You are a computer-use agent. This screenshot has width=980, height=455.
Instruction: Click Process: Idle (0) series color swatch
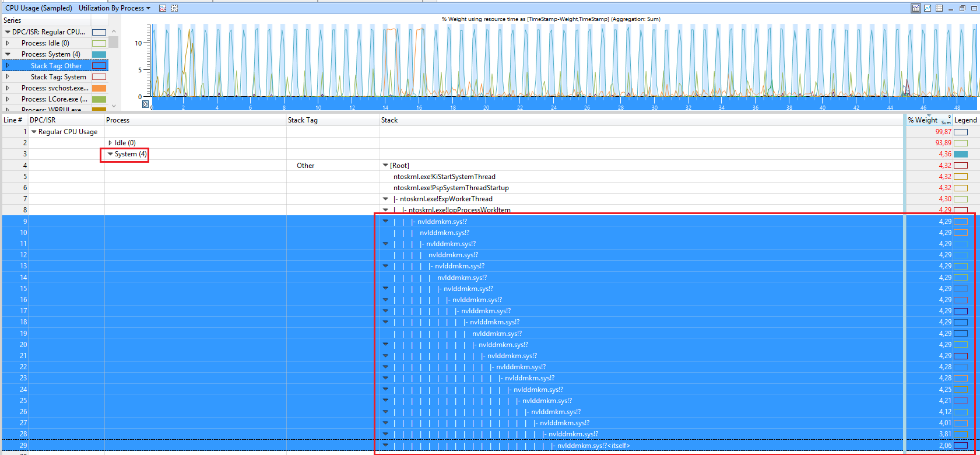pos(99,43)
